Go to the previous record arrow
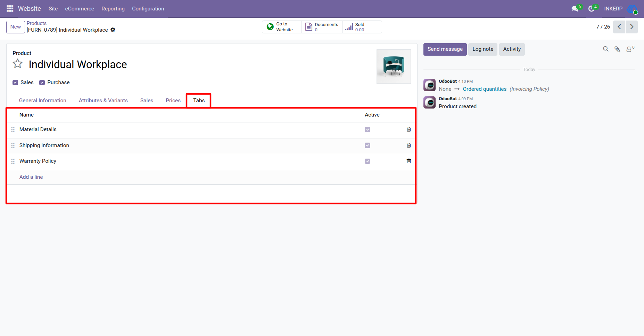 pos(619,27)
